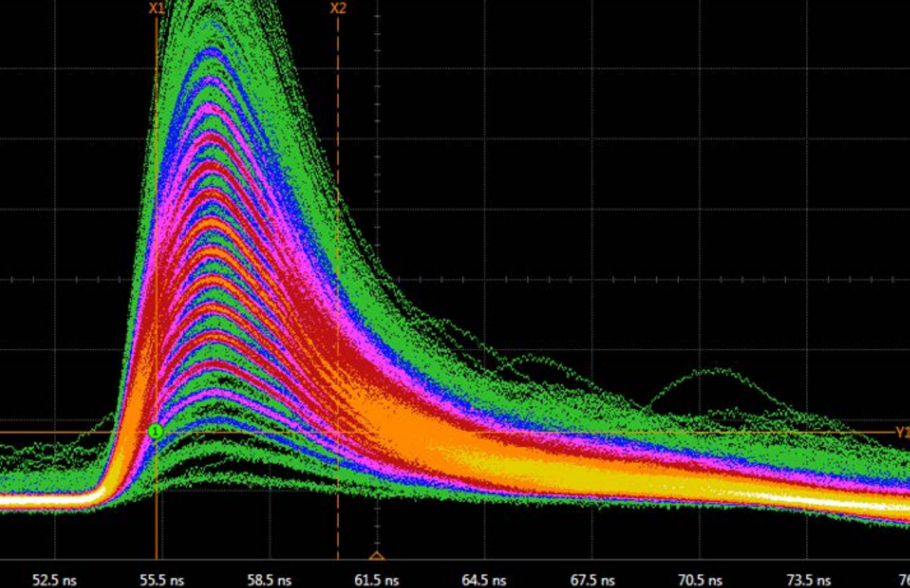Click the partially visible rightmost time axis label
The height and width of the screenshot is (588, 910).
[901, 580]
